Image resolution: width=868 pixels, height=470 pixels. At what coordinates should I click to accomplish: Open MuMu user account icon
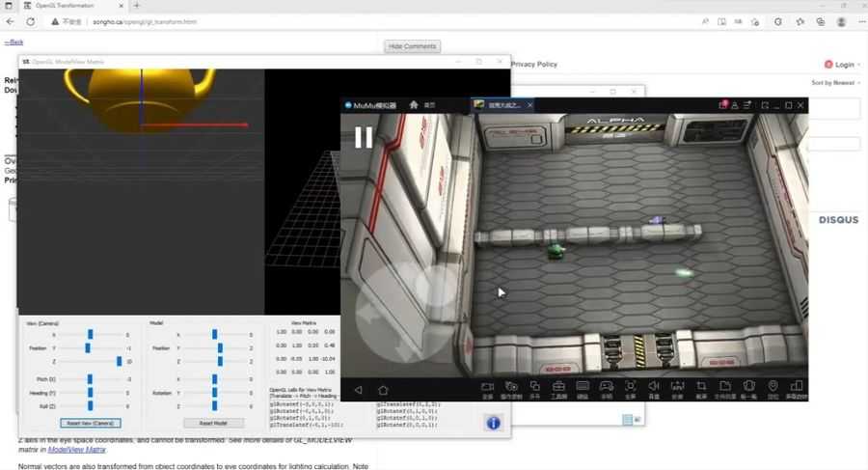[735, 105]
